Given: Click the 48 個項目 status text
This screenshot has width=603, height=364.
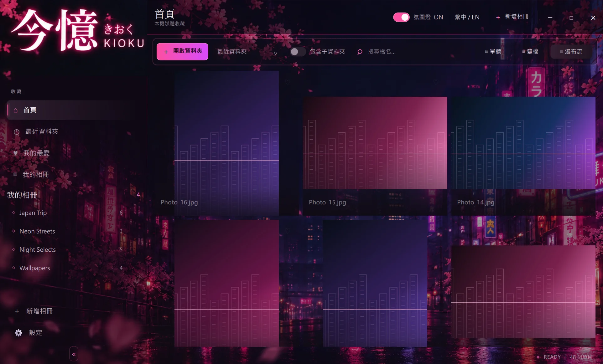Looking at the screenshot, I should [581, 357].
